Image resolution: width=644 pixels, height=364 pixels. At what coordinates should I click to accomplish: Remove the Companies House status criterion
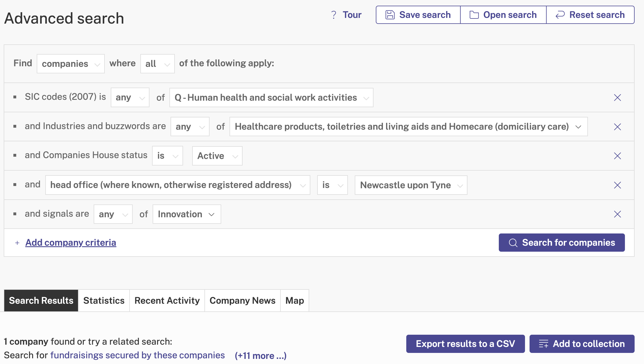[x=618, y=156]
